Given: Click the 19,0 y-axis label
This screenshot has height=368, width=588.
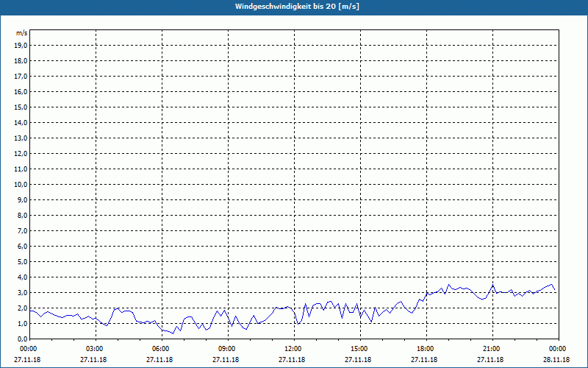Looking at the screenshot, I should [x=21, y=46].
